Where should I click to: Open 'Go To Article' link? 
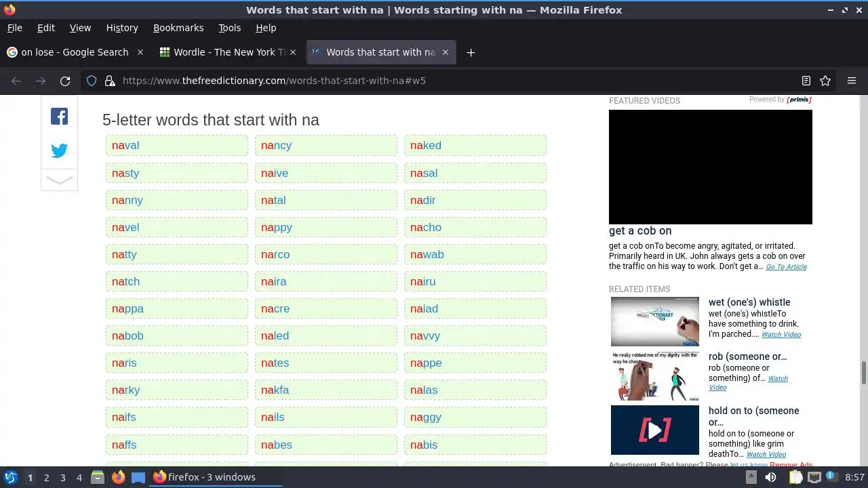[x=786, y=267]
